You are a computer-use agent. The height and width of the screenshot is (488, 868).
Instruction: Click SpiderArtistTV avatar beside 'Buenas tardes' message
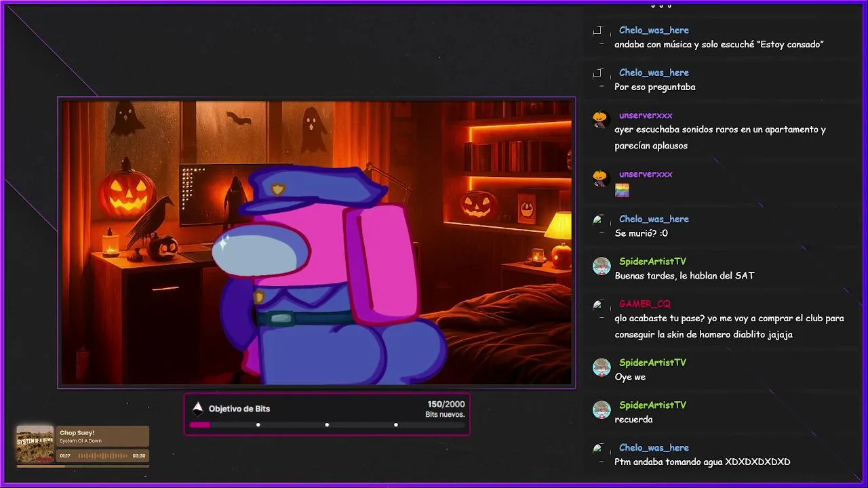point(601,266)
